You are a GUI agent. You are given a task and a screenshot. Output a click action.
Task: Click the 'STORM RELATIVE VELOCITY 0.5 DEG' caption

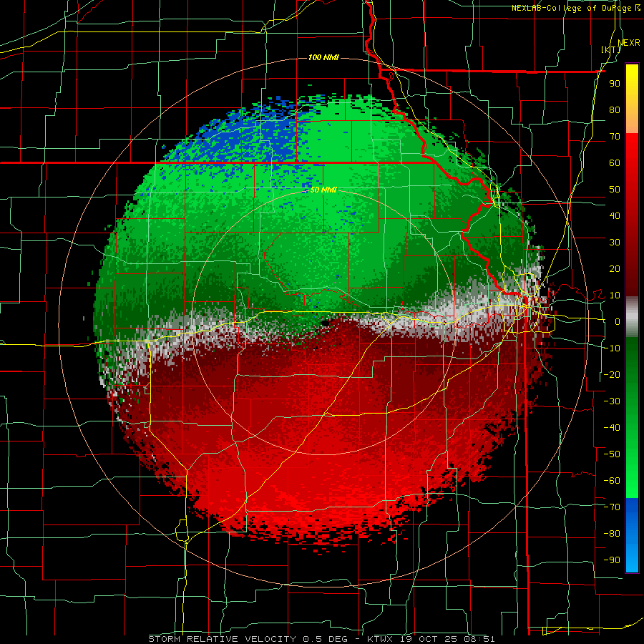click(248, 639)
